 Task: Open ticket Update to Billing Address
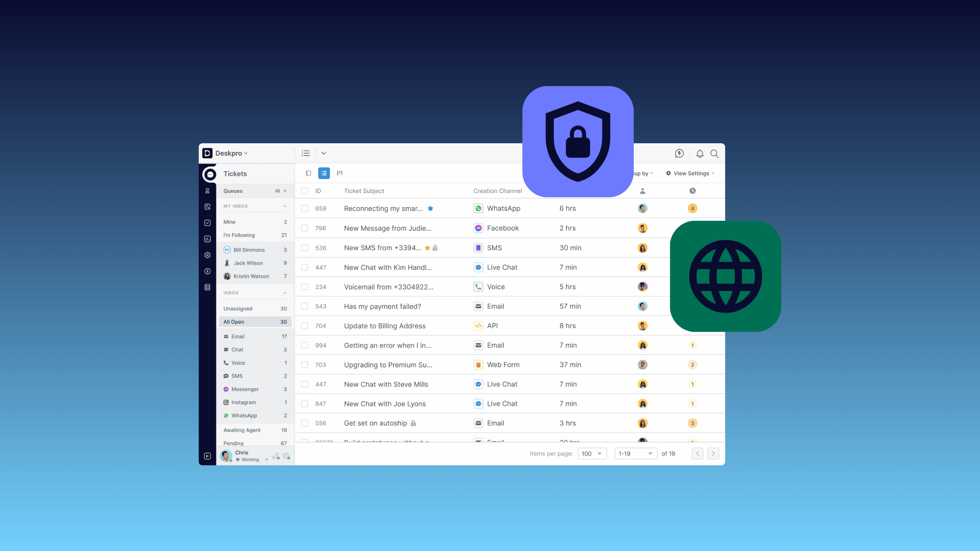[385, 326]
